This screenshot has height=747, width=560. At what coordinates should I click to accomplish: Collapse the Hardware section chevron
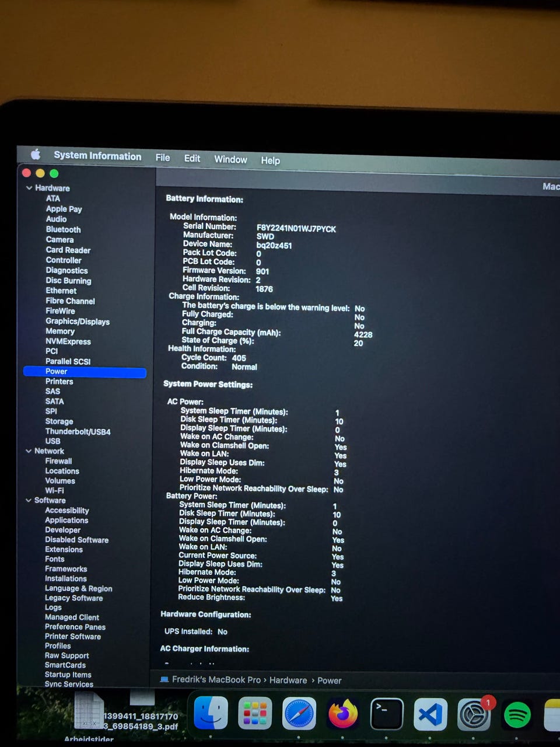point(29,188)
